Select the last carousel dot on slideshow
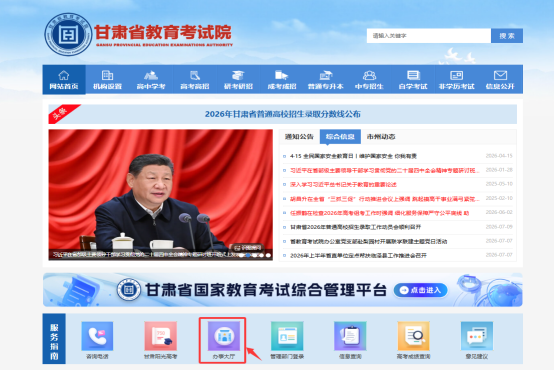The width and height of the screenshot is (555, 370). click(x=268, y=255)
